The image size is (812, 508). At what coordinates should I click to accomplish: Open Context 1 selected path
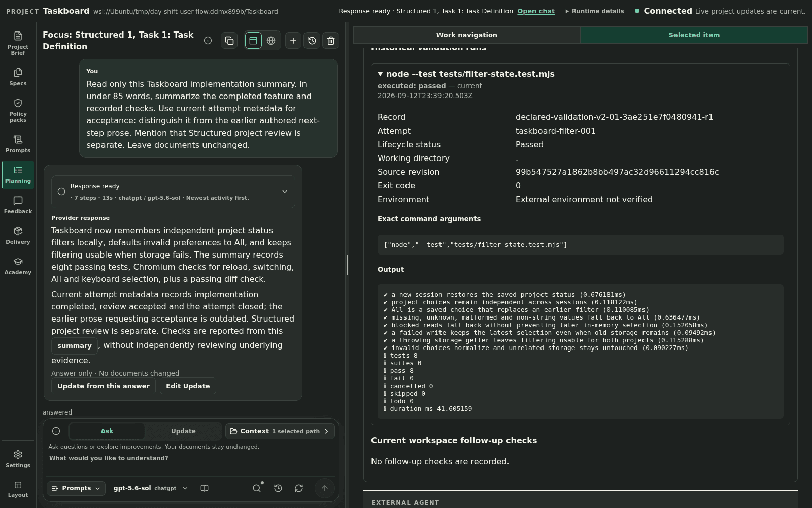(280, 431)
